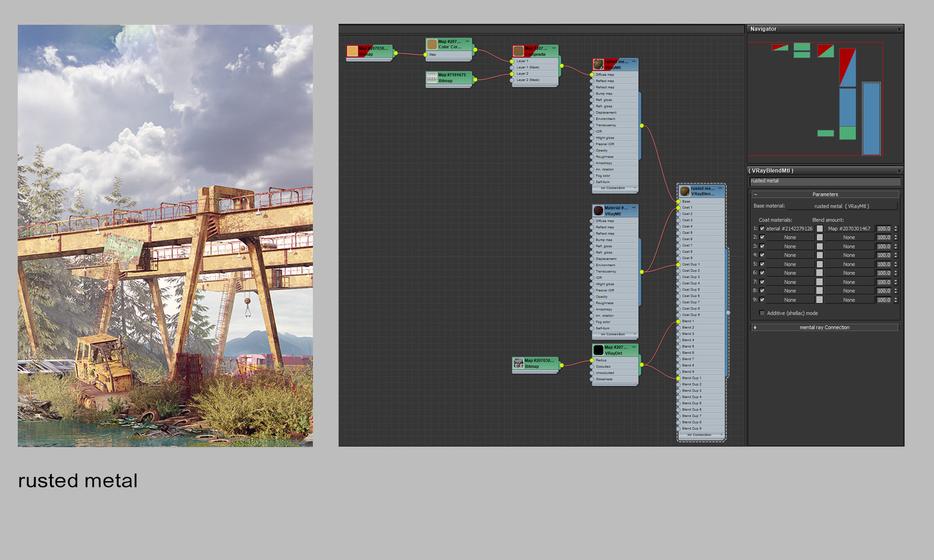Collapse the VRayDirt node with its minus
The width and height of the screenshot is (934, 560).
click(634, 347)
